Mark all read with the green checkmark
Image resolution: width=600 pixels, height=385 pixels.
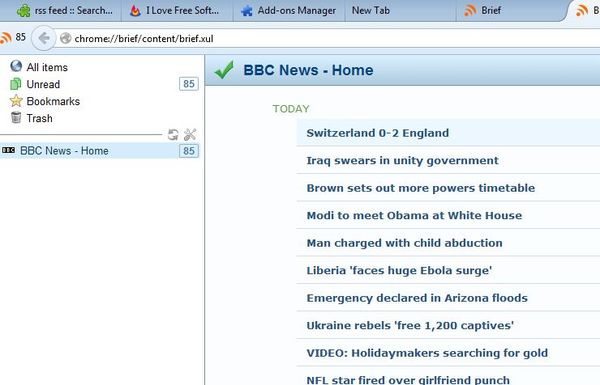pyautogui.click(x=224, y=70)
